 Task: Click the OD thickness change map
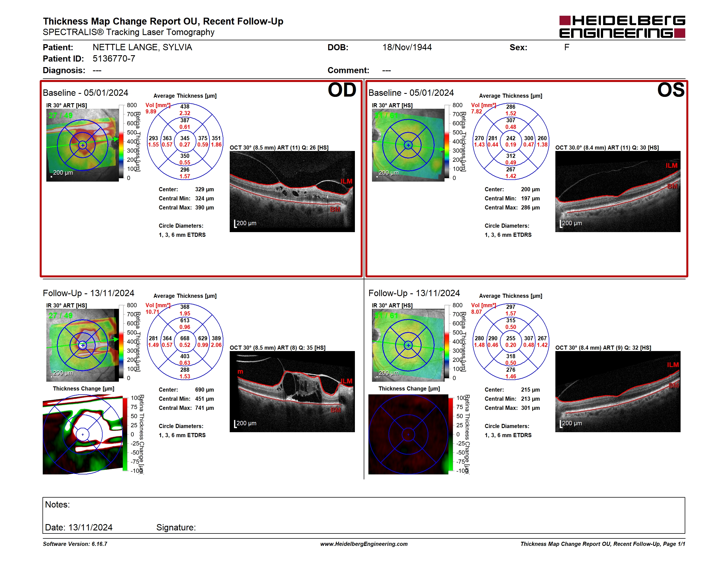(x=83, y=434)
